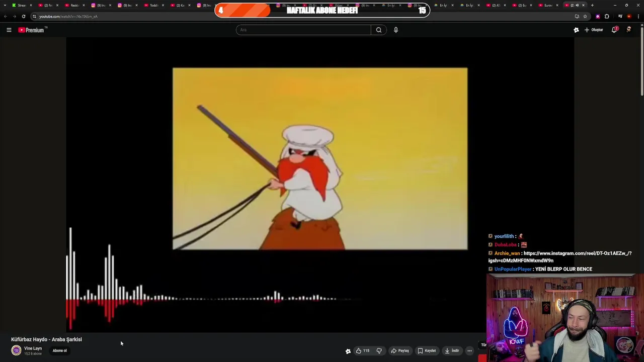Open the 'Oluştur' create menu
The image size is (644, 362).
point(594,30)
